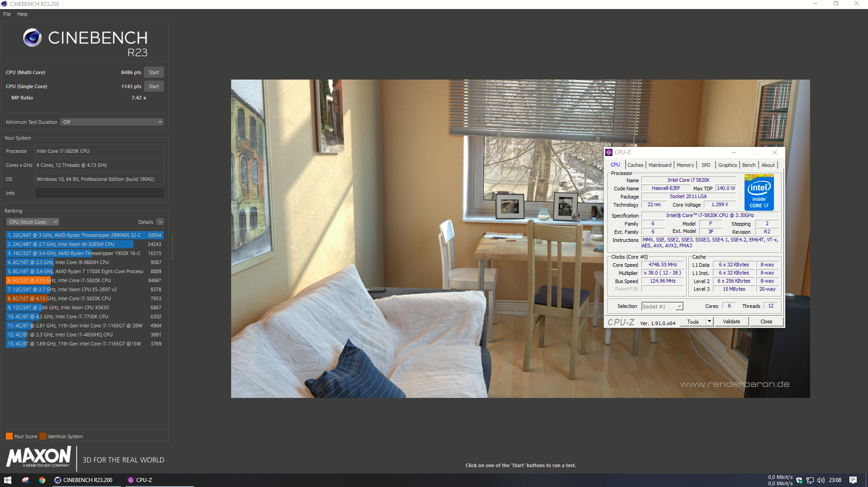
Task: Click the Info input field
Action: coord(100,193)
